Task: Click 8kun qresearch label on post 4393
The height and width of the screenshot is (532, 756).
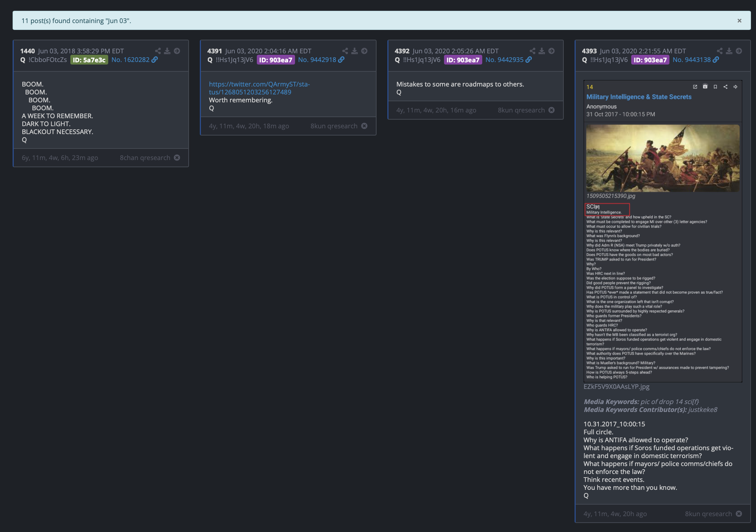Action: 708,514
